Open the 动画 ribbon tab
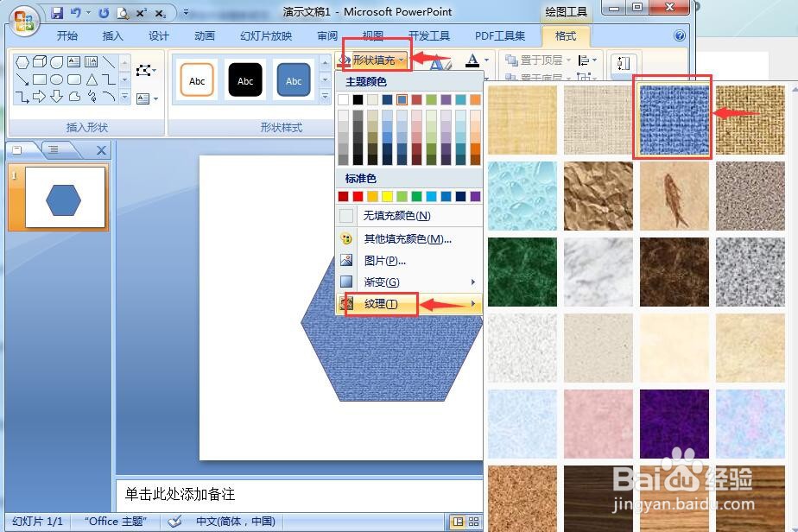798x532 pixels. click(205, 35)
